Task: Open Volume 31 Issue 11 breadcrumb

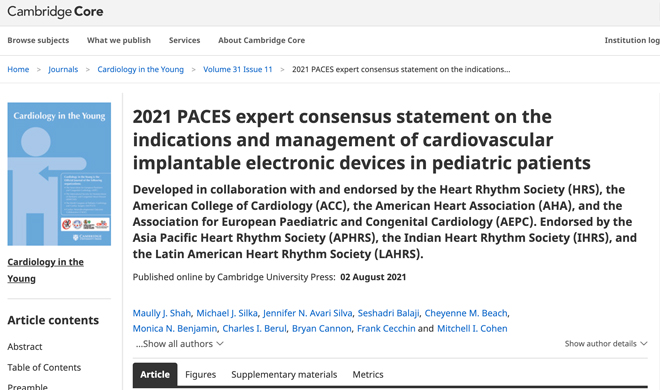Action: (238, 69)
